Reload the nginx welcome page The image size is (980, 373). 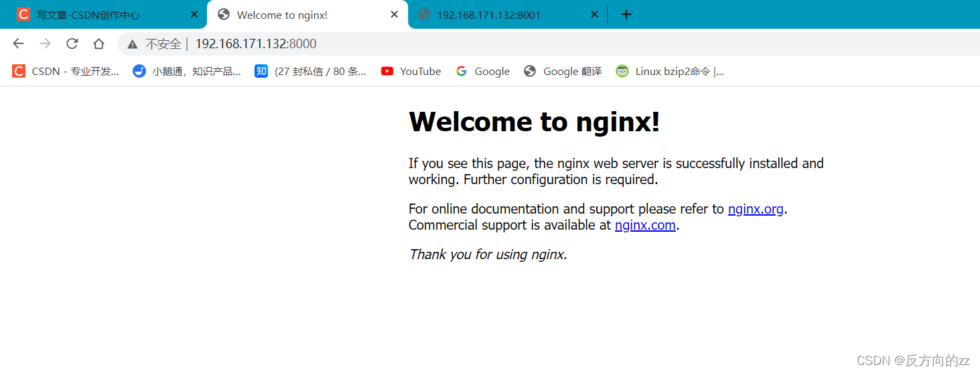[x=72, y=44]
